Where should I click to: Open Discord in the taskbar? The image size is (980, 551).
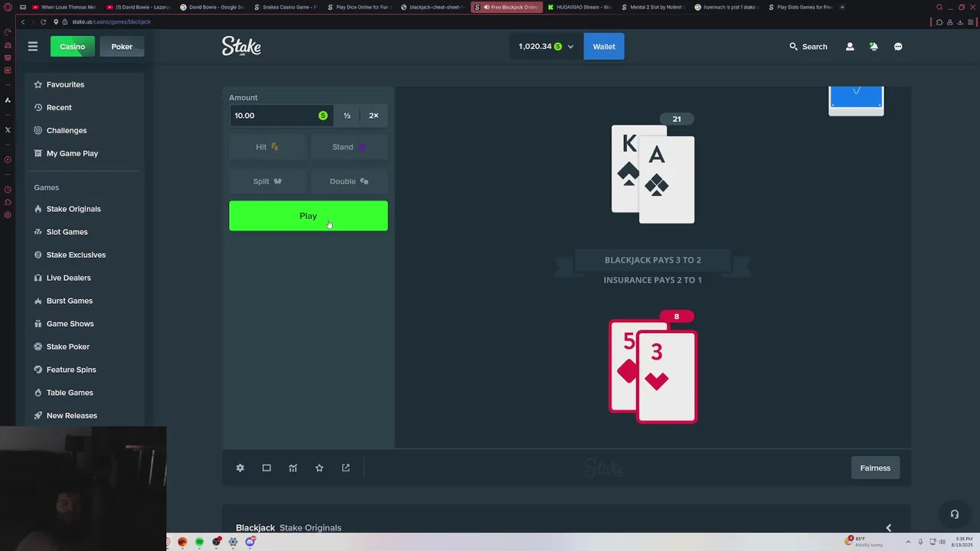[x=250, y=542]
